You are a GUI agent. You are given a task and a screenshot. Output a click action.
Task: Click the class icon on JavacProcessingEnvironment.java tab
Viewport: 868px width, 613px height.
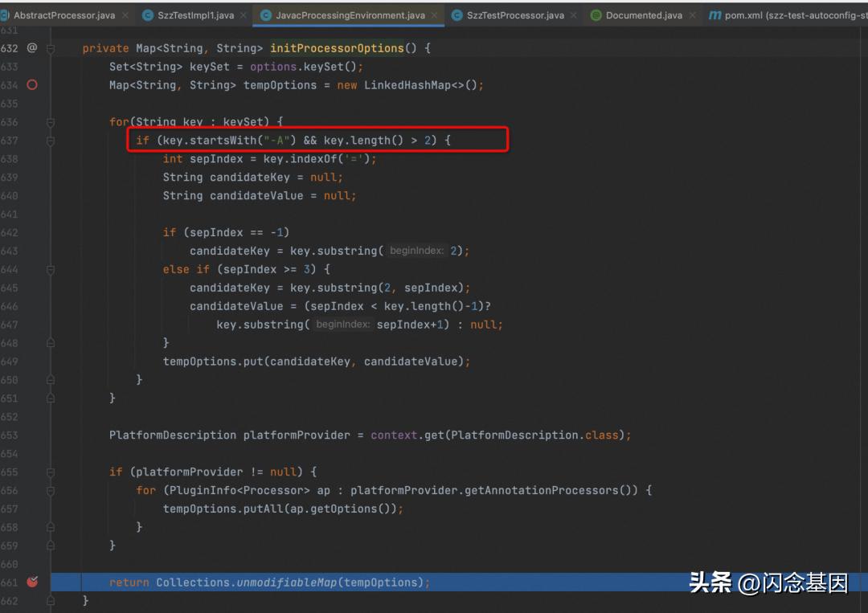265,14
